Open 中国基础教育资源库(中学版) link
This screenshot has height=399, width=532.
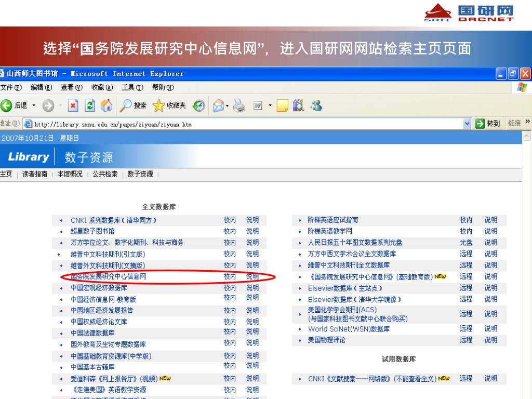[x=111, y=356]
